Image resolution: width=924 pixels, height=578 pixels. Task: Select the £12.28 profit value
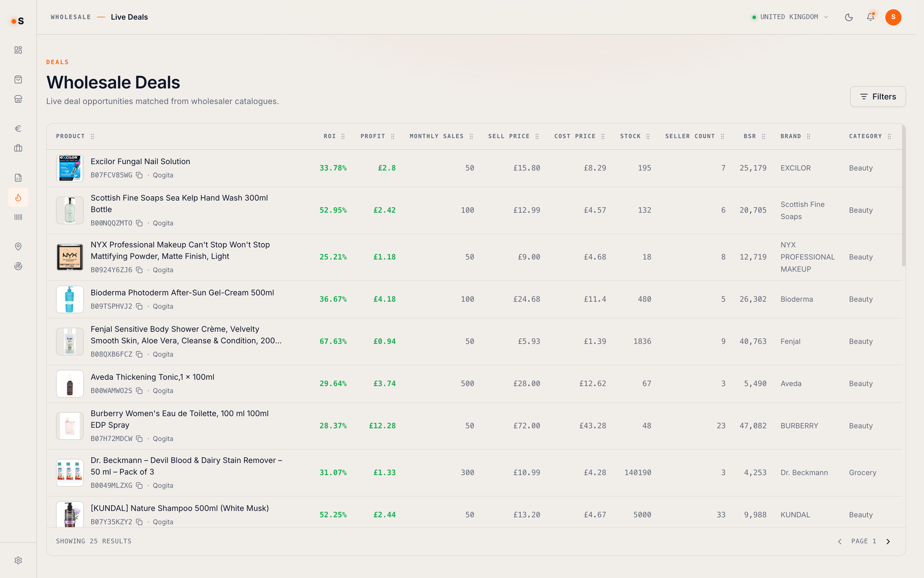click(x=382, y=426)
